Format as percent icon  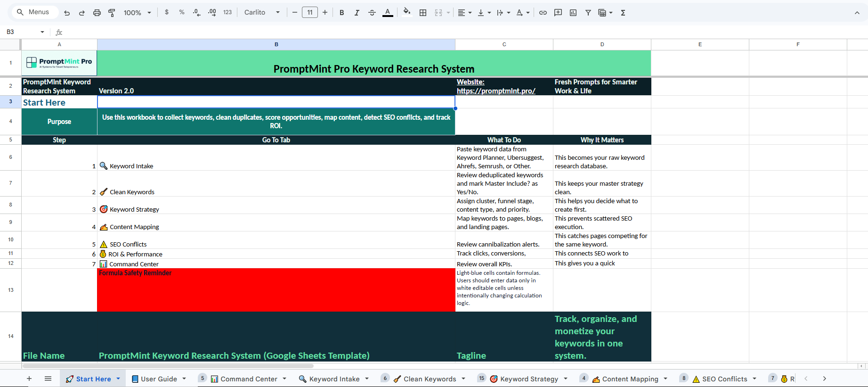click(x=182, y=12)
